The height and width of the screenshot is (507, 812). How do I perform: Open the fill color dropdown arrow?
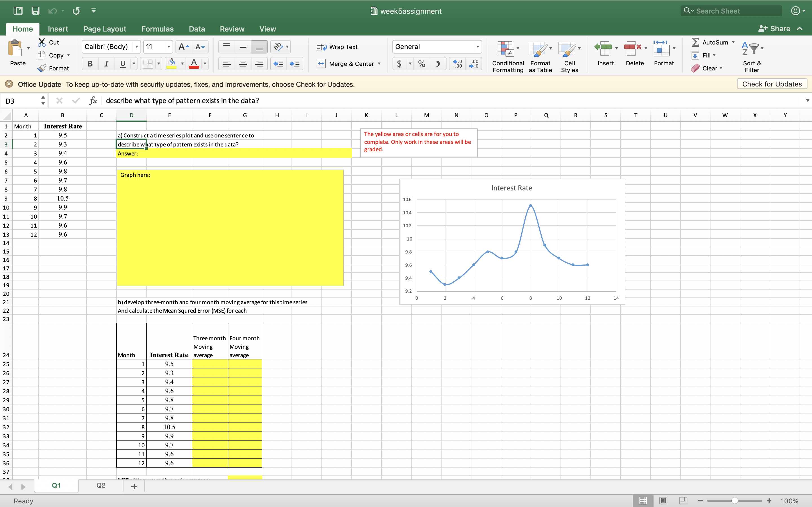tap(182, 63)
